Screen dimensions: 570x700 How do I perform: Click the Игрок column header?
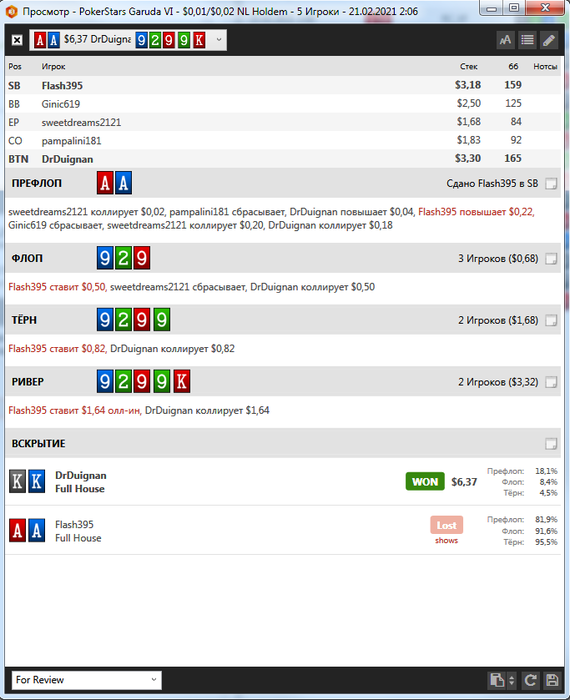[x=54, y=67]
